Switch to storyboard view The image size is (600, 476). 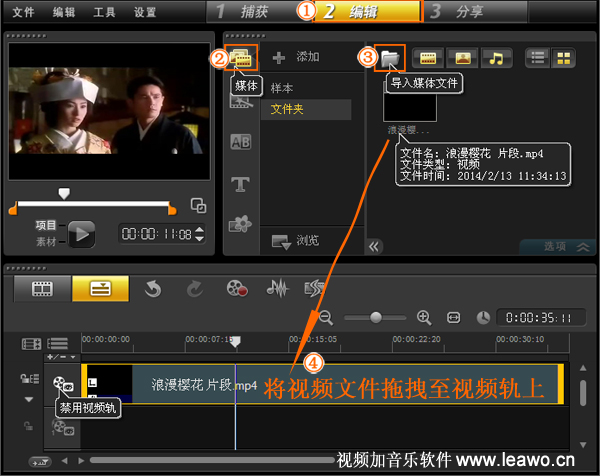click(x=42, y=289)
